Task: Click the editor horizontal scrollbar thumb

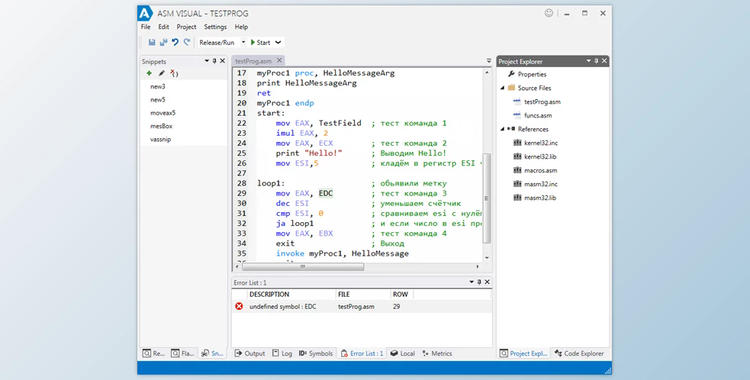Action: click(x=303, y=267)
